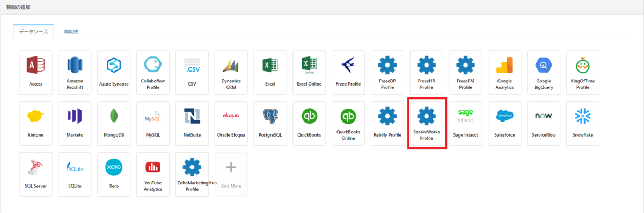
Task: Choose the kintone data source
Action: tap(36, 123)
